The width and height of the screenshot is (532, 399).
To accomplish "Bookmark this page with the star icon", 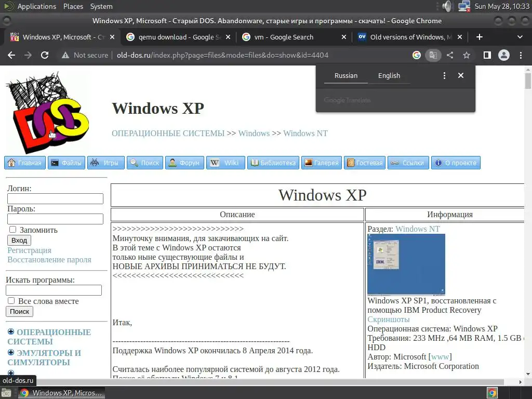I will [x=467, y=55].
